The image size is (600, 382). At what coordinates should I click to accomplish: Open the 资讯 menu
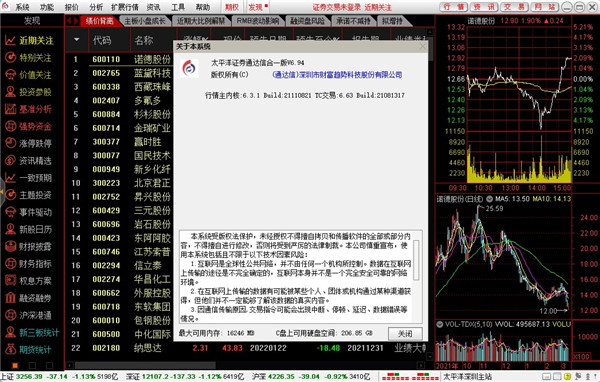click(x=153, y=7)
